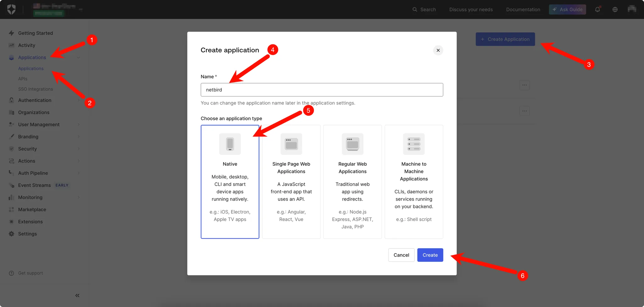This screenshot has width=644, height=307.
Task: Click the Actions flow icon
Action: (12, 161)
